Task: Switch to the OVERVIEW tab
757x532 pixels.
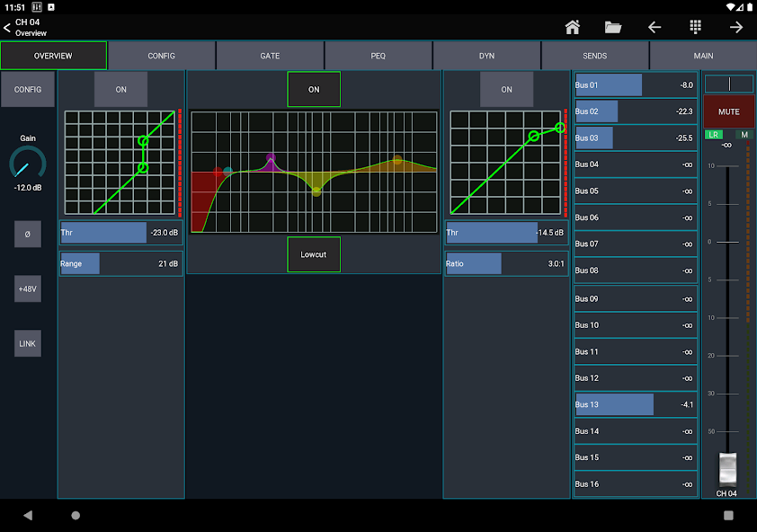Action: click(53, 56)
